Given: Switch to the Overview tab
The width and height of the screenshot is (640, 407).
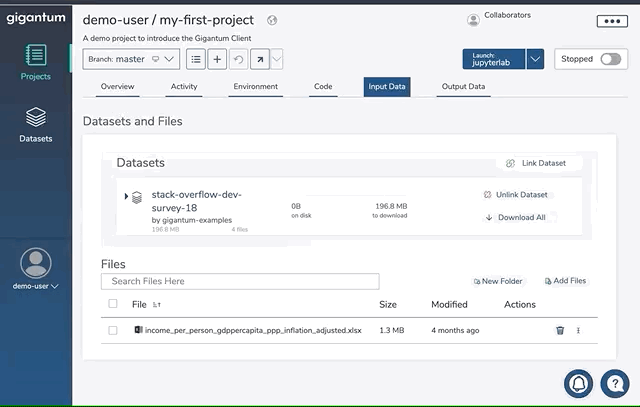Looking at the screenshot, I should coord(118,87).
